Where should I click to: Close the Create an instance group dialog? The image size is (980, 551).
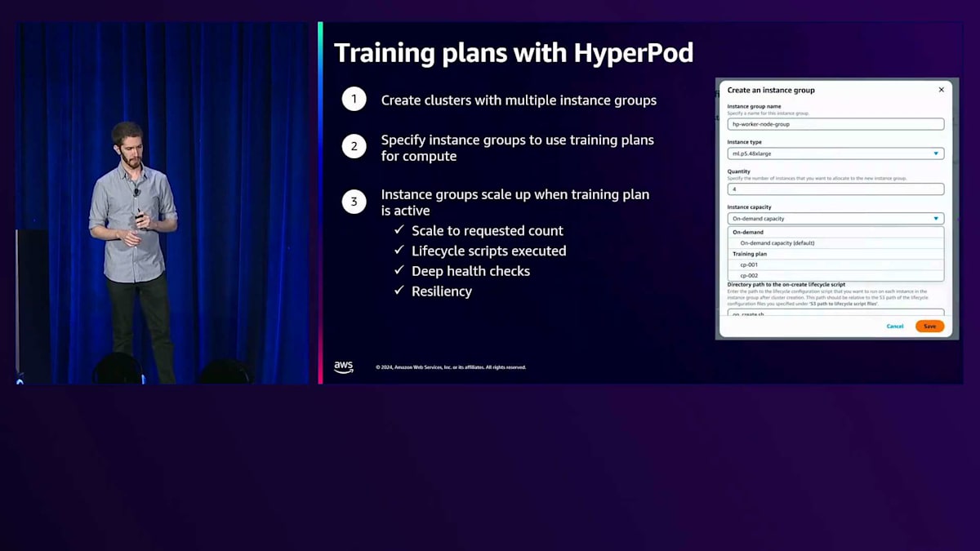[x=941, y=90]
